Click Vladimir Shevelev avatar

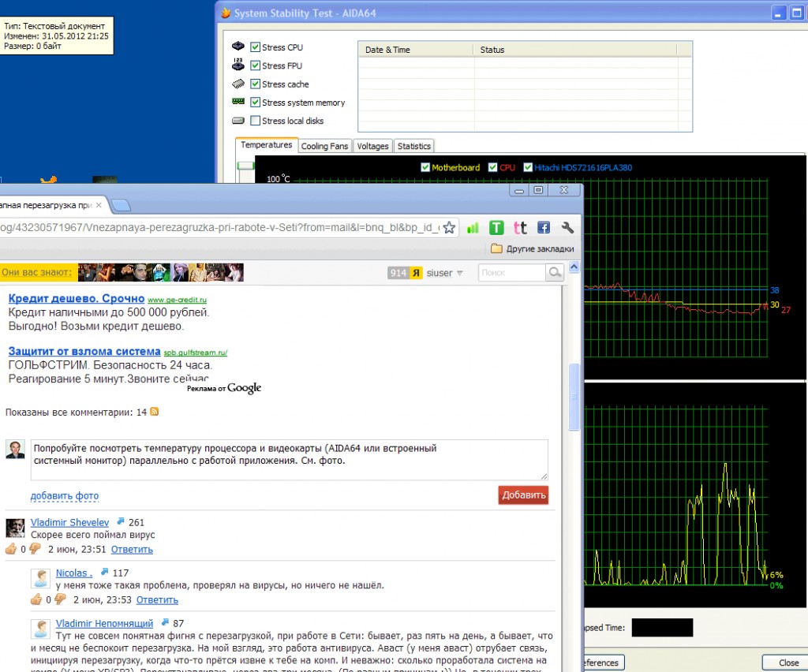click(15, 528)
